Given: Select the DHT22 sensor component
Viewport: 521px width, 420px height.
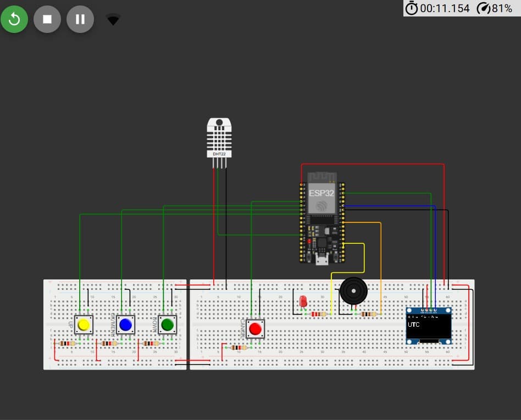Looking at the screenshot, I should [219, 143].
